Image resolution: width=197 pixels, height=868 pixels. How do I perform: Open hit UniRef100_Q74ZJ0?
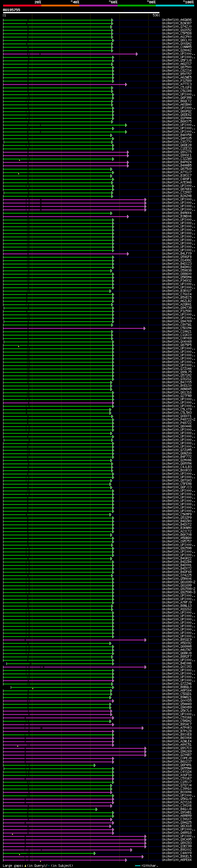tap(177, 26)
